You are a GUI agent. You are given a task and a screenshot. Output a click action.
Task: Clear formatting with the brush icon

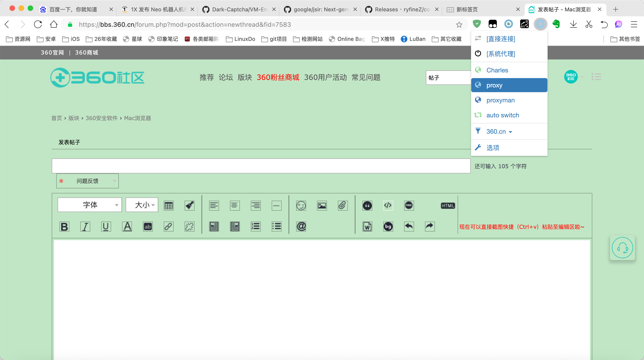click(190, 205)
